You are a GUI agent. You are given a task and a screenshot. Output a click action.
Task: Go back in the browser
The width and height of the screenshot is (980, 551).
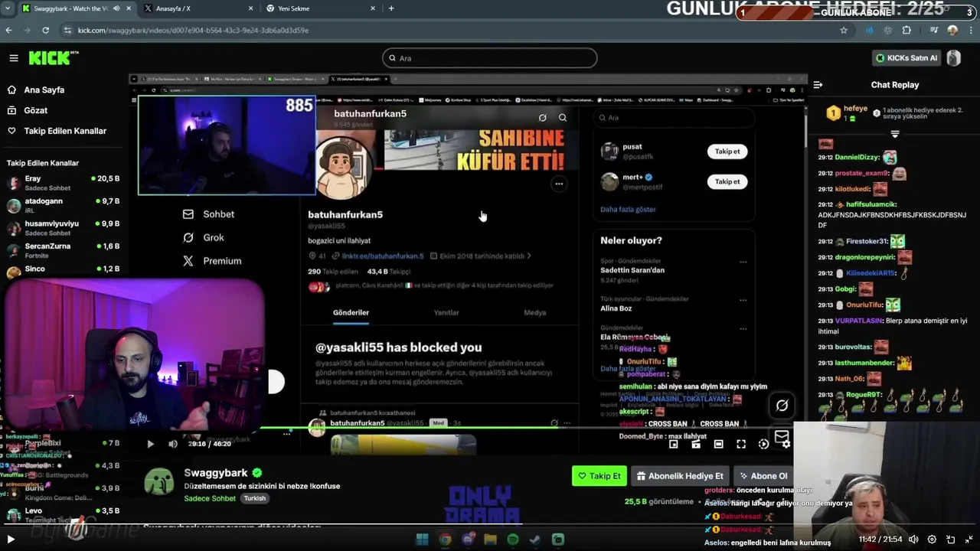click(x=8, y=31)
